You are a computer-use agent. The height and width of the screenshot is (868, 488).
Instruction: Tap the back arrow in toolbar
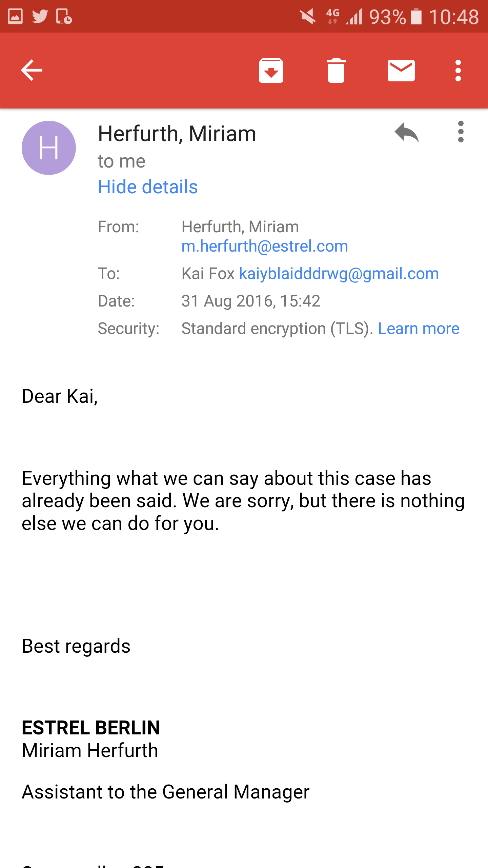click(32, 70)
